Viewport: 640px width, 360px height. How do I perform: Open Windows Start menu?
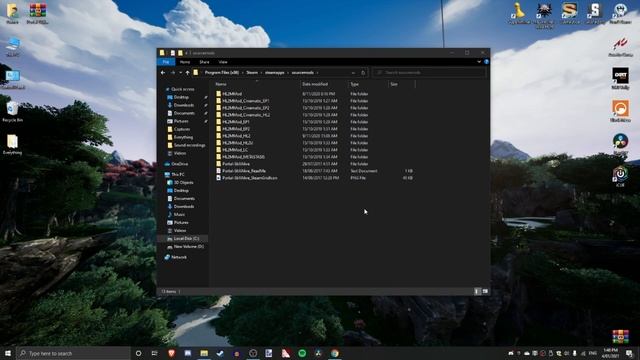tap(8, 353)
